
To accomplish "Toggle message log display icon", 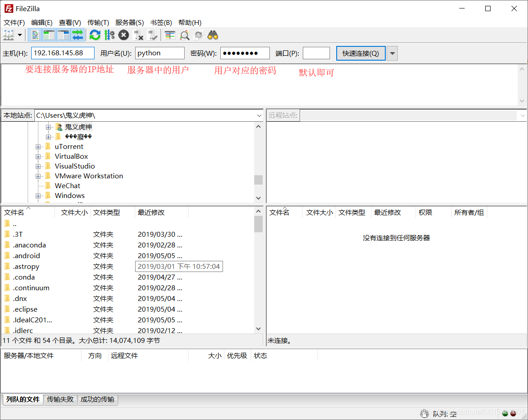I will pos(35,35).
